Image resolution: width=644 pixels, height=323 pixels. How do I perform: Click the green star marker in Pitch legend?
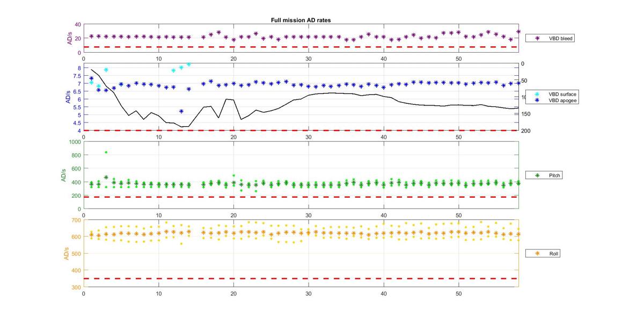pos(537,176)
